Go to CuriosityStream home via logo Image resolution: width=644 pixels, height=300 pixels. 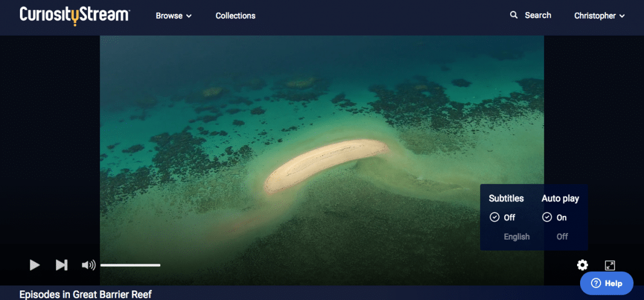[x=74, y=15]
